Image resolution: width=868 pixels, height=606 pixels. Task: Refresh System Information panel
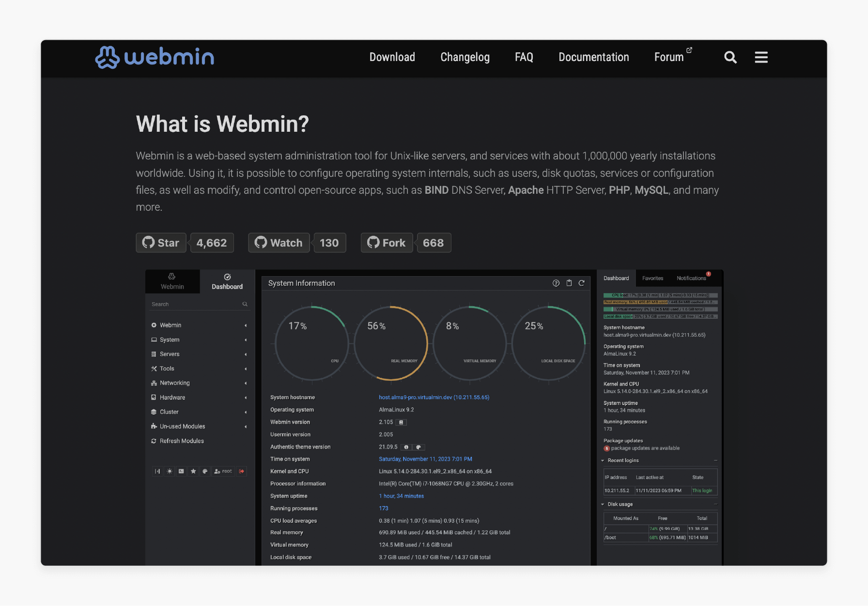pos(582,283)
